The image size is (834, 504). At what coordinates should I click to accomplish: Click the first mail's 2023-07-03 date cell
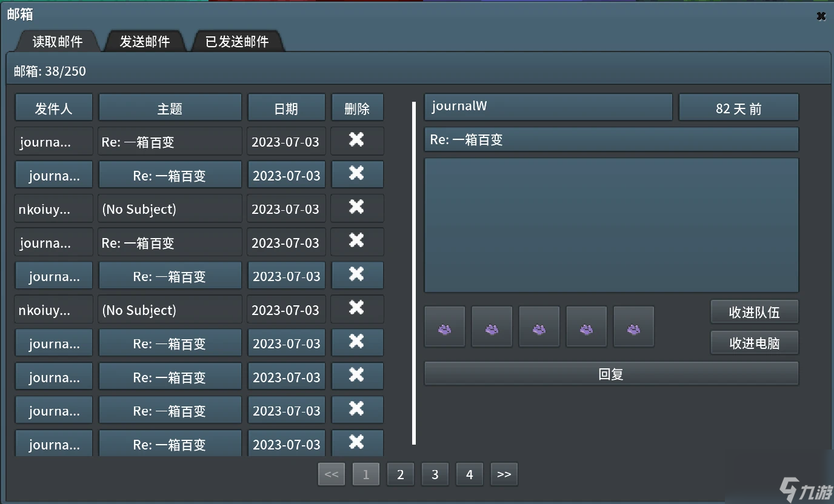click(x=286, y=141)
